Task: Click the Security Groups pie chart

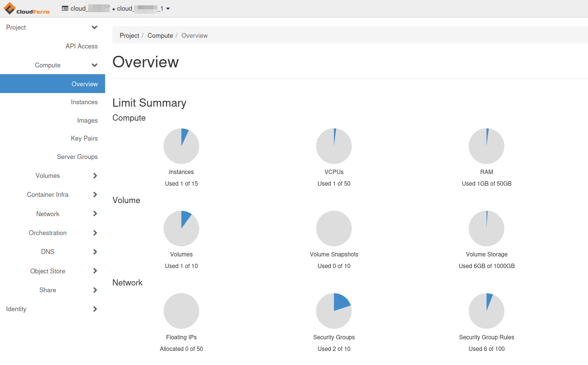Action: pos(334,311)
